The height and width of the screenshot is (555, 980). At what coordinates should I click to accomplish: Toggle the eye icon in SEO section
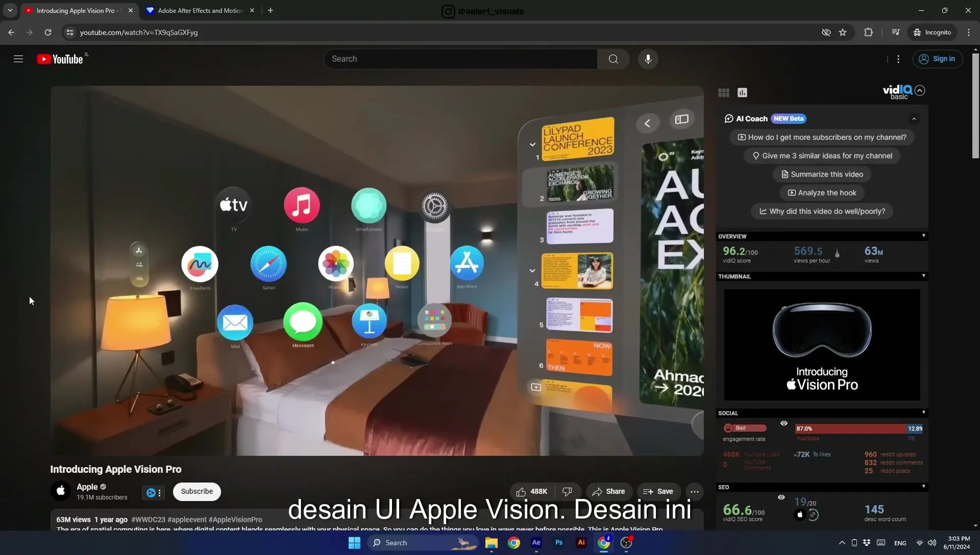[781, 497]
